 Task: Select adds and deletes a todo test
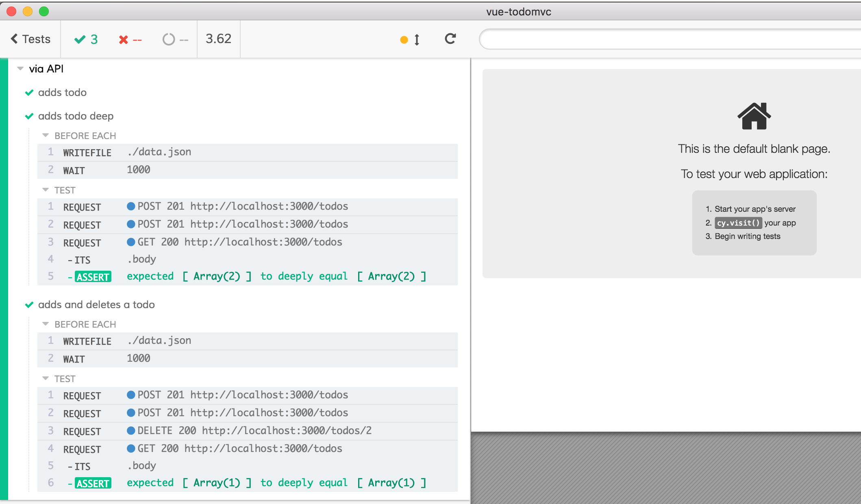pos(96,305)
